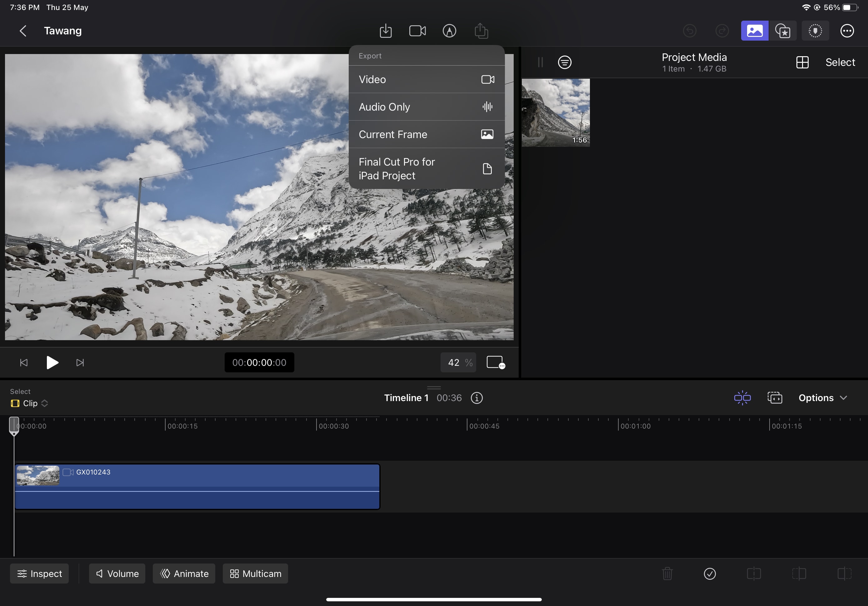
Task: Open the record video camera icon
Action: click(x=417, y=31)
